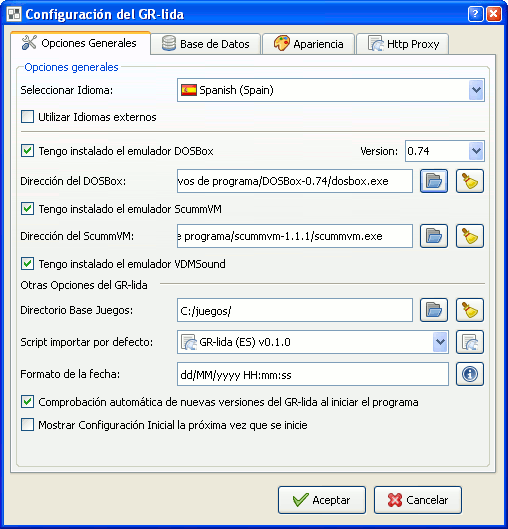The height and width of the screenshot is (529, 508).
Task: Clear the DOSBox path with broom icon
Action: [470, 181]
